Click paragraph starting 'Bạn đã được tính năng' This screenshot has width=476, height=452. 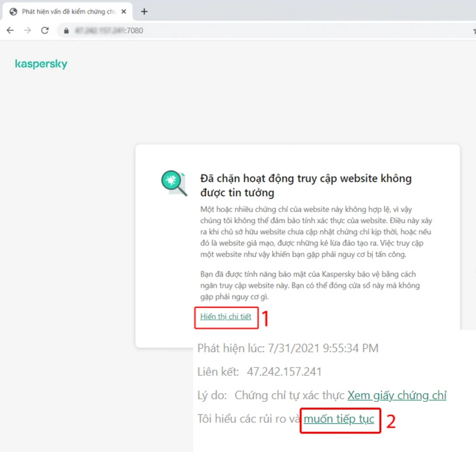coord(310,285)
